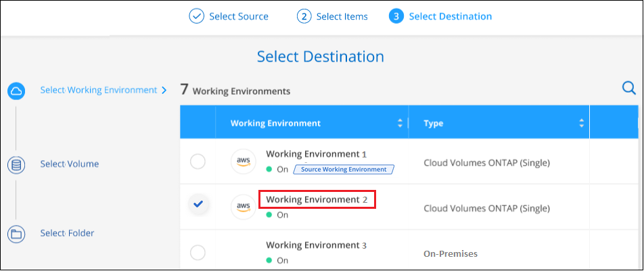The height and width of the screenshot is (271, 644).
Task: Select the Working Environment 1 radio button
Action: [198, 162]
